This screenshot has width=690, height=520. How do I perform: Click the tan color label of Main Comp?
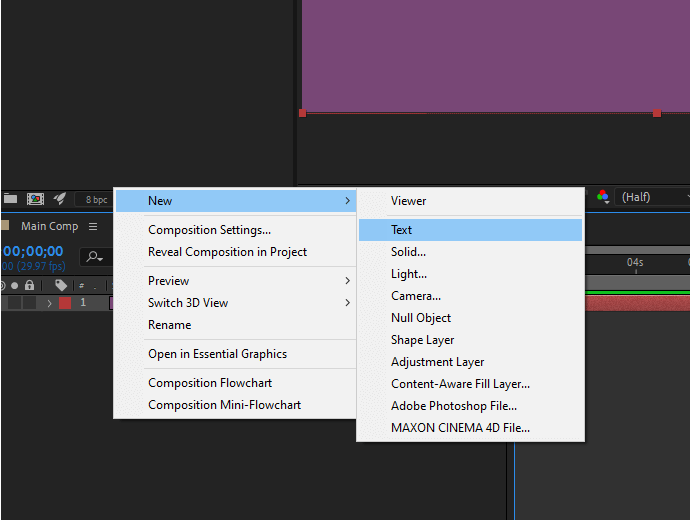[5, 226]
